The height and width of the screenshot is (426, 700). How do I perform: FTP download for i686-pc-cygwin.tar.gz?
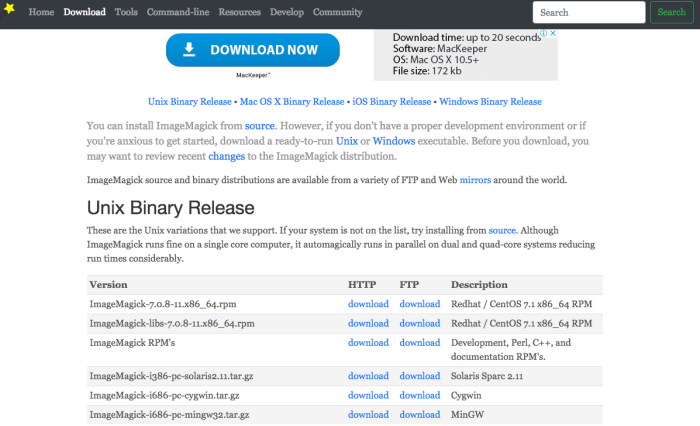tap(420, 395)
